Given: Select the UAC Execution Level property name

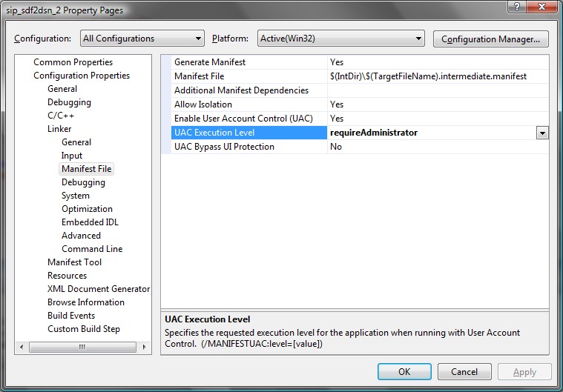Looking at the screenshot, I should (249, 133).
